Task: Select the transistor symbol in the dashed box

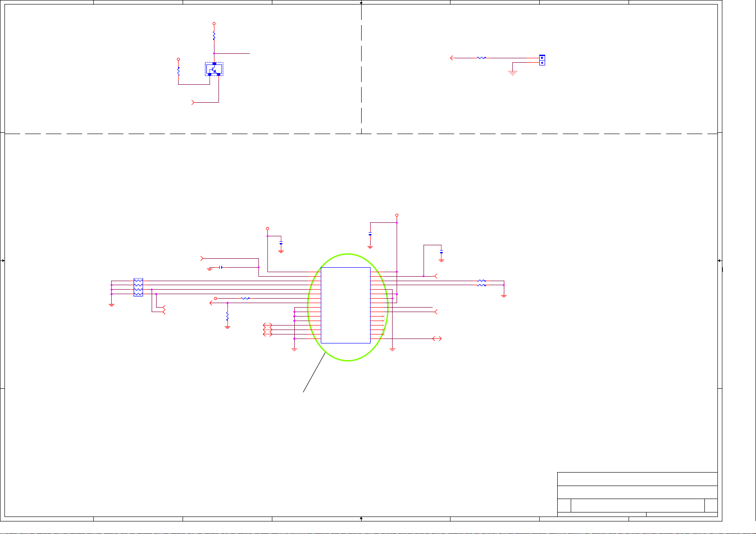Action: (214, 69)
